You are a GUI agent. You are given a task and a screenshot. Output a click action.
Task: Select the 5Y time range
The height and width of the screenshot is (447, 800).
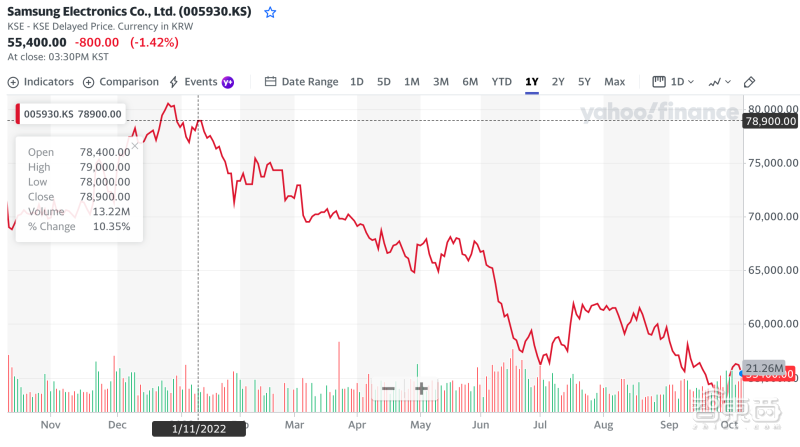[584, 82]
